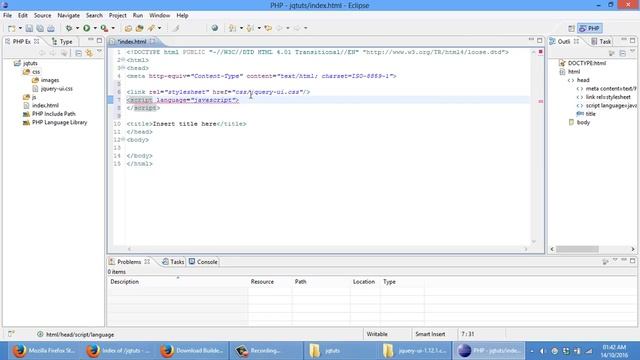Image resolution: width=640 pixels, height=360 pixels.
Task: Click Collapse All icon in Outline view
Action: (622, 53)
